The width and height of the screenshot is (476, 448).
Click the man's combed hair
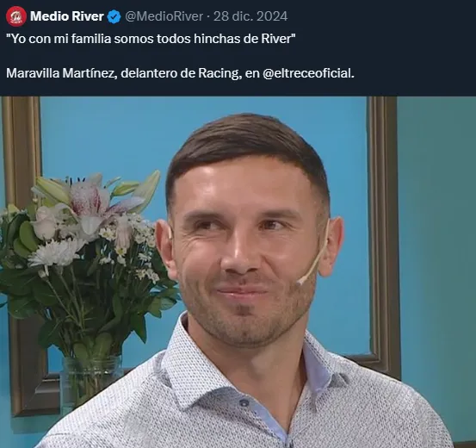(246, 146)
